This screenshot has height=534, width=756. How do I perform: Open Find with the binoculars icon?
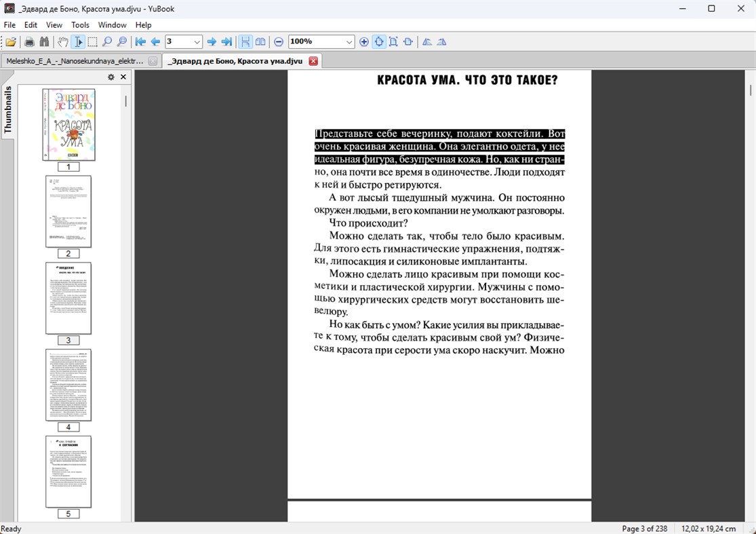(44, 42)
